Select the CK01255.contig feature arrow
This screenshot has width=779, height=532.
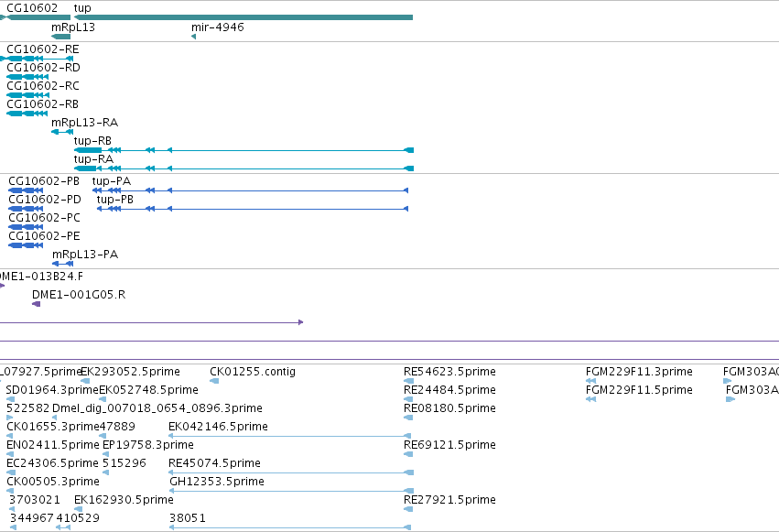(214, 381)
